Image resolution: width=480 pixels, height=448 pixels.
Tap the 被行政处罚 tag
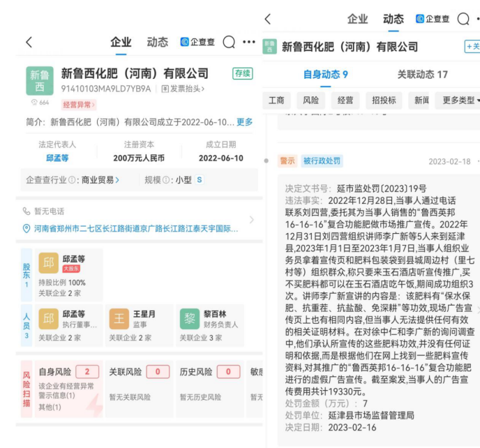(322, 161)
